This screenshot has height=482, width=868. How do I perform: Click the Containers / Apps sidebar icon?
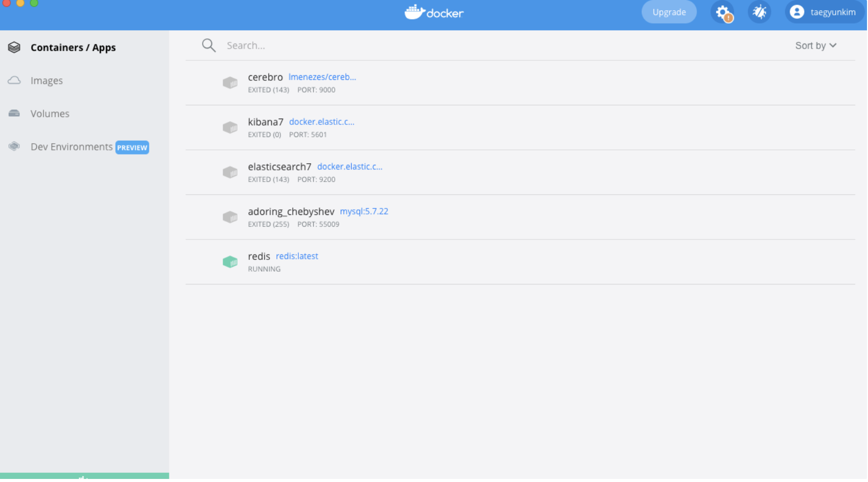14,48
